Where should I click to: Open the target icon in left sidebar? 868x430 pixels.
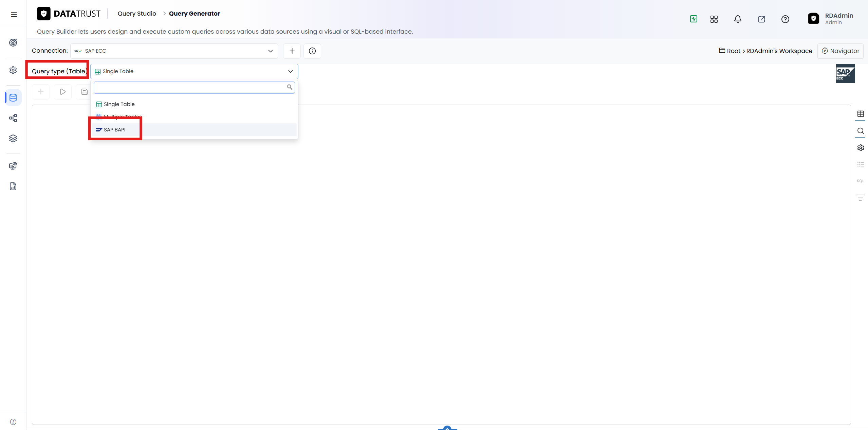click(x=13, y=42)
